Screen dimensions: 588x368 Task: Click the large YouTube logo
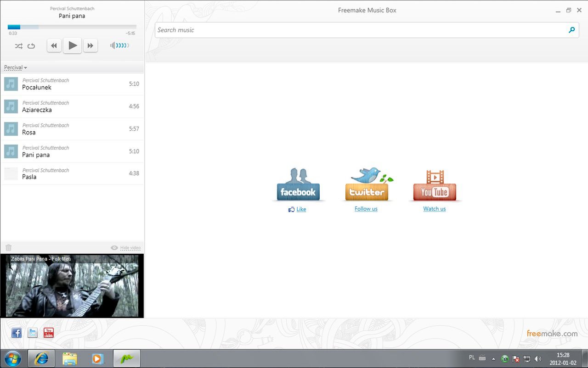tap(435, 185)
